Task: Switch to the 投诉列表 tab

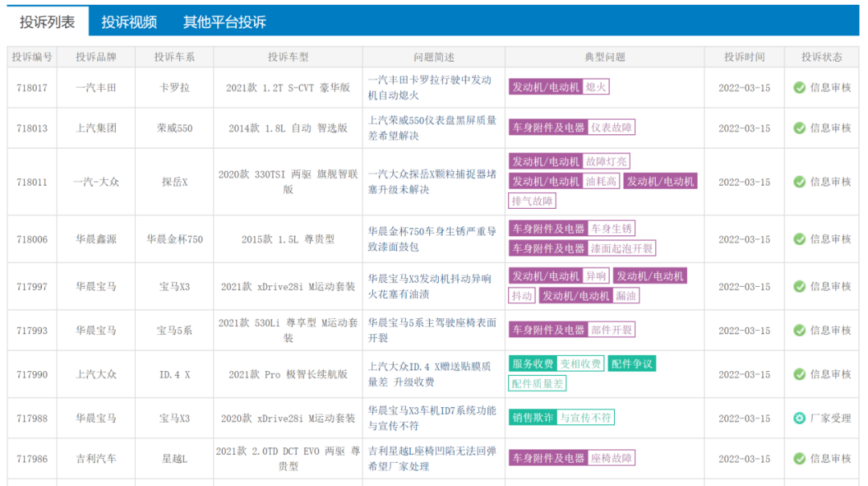Action: pyautogui.click(x=47, y=22)
